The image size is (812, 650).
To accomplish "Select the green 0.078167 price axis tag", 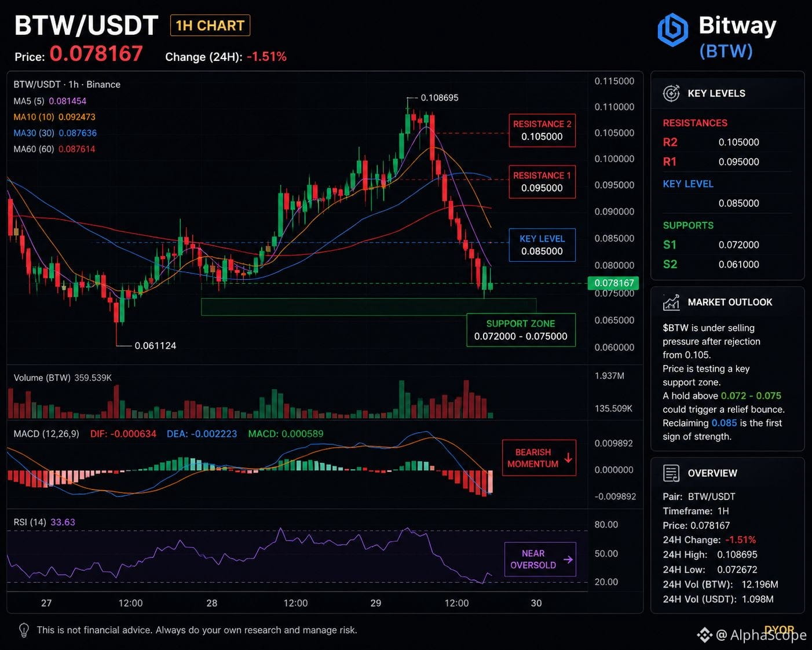I will click(x=613, y=283).
